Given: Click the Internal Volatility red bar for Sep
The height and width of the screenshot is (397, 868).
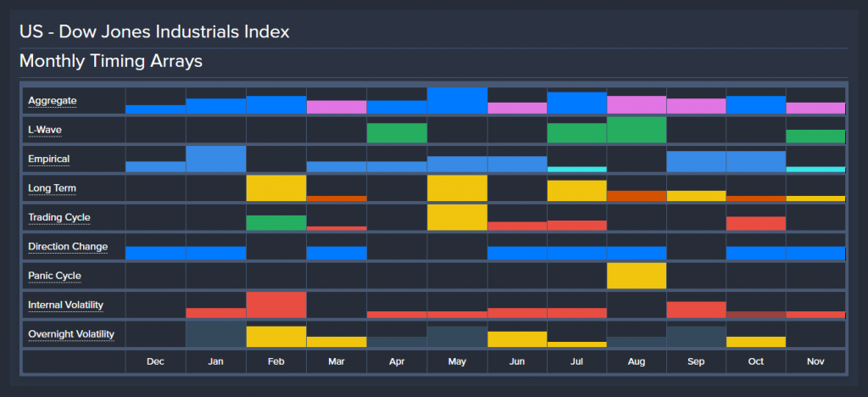Looking at the screenshot, I should tap(697, 310).
